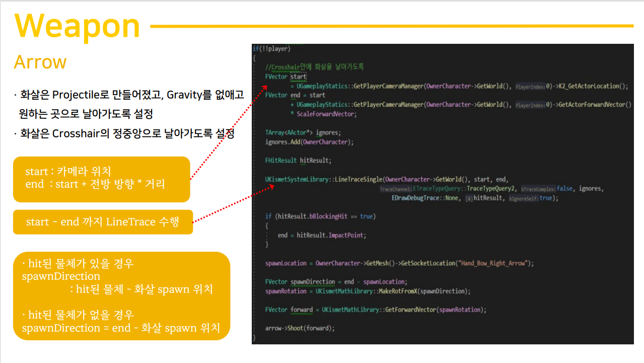The image size is (644, 363).
Task: Select "spawnDirection = end - 화살 spawn 위치" line
Action: click(121, 328)
